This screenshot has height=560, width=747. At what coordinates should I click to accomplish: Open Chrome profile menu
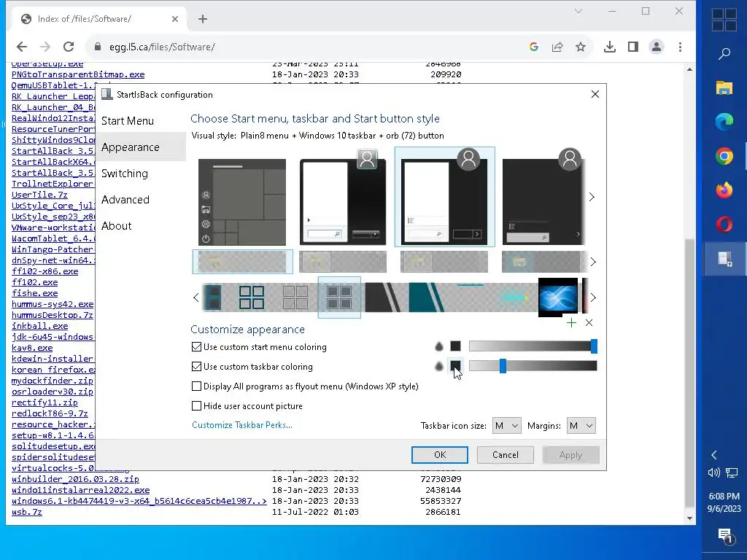[x=657, y=47]
